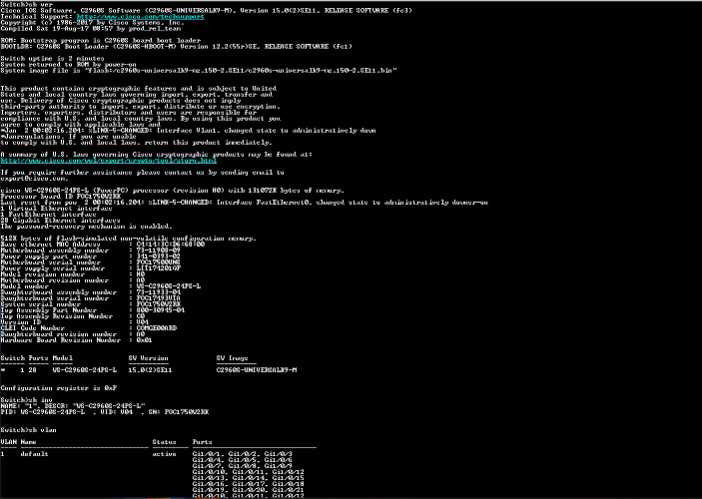
Task: Click port row 'Gi1/0/4, Gi1/0/5, Gi1/0/6'
Action: (242, 460)
